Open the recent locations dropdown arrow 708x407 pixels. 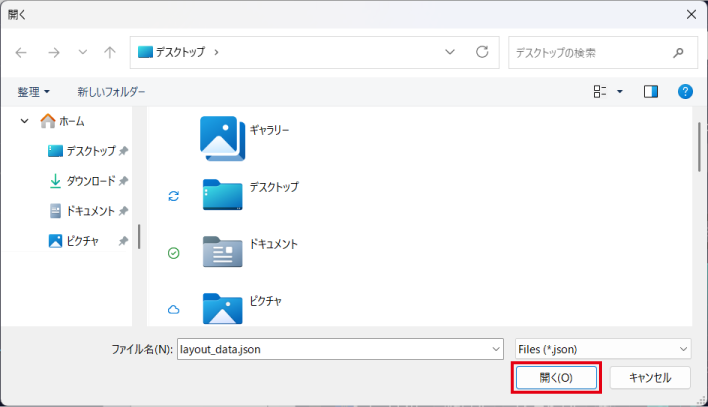click(82, 52)
